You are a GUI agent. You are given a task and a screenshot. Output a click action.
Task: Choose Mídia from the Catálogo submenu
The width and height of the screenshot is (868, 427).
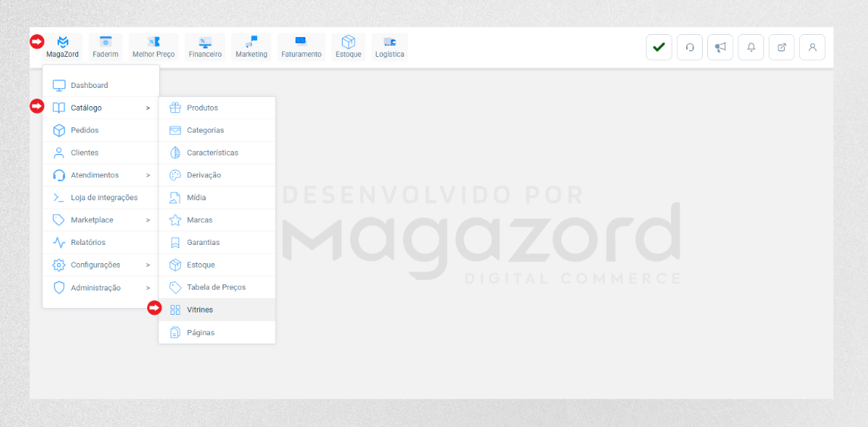tap(217, 198)
